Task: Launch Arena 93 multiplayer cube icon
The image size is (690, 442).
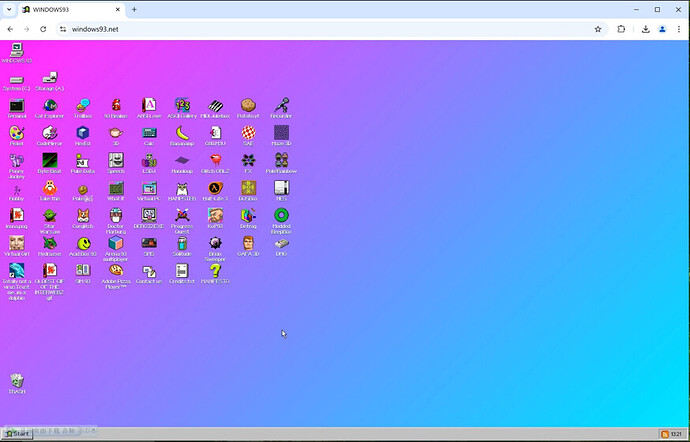Action: [116, 243]
